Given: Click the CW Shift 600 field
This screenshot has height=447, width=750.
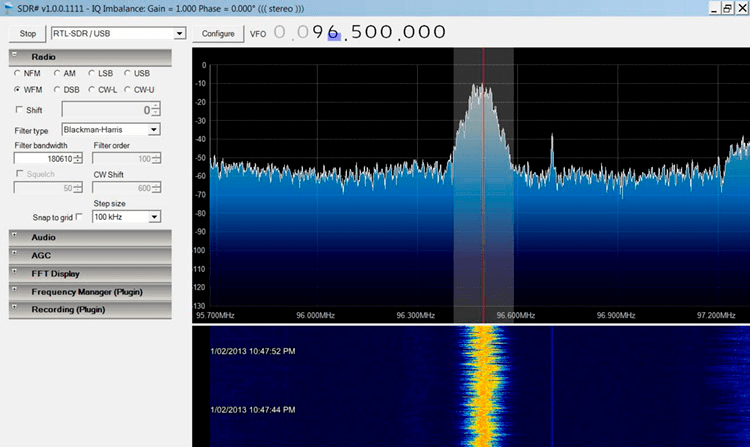Looking at the screenshot, I should (x=122, y=188).
